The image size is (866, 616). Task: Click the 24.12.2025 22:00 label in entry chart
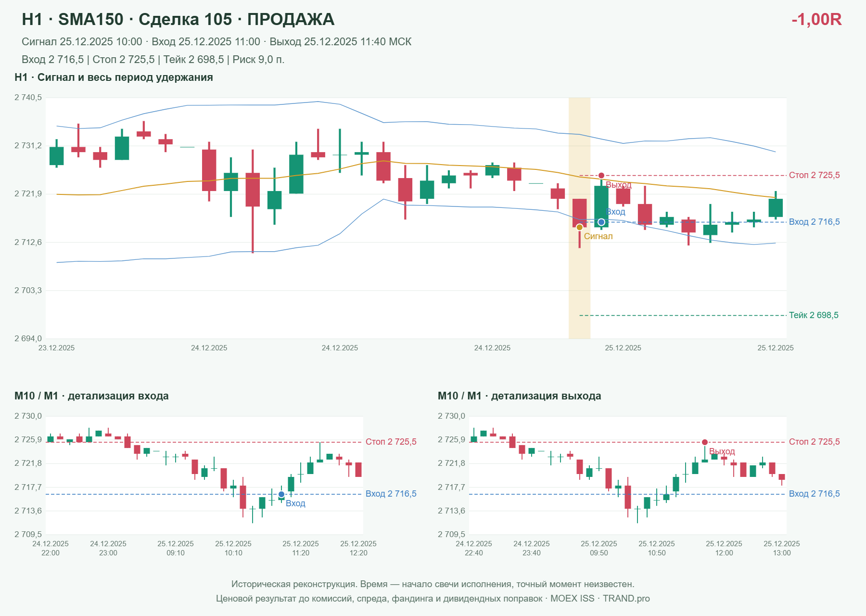pyautogui.click(x=51, y=548)
